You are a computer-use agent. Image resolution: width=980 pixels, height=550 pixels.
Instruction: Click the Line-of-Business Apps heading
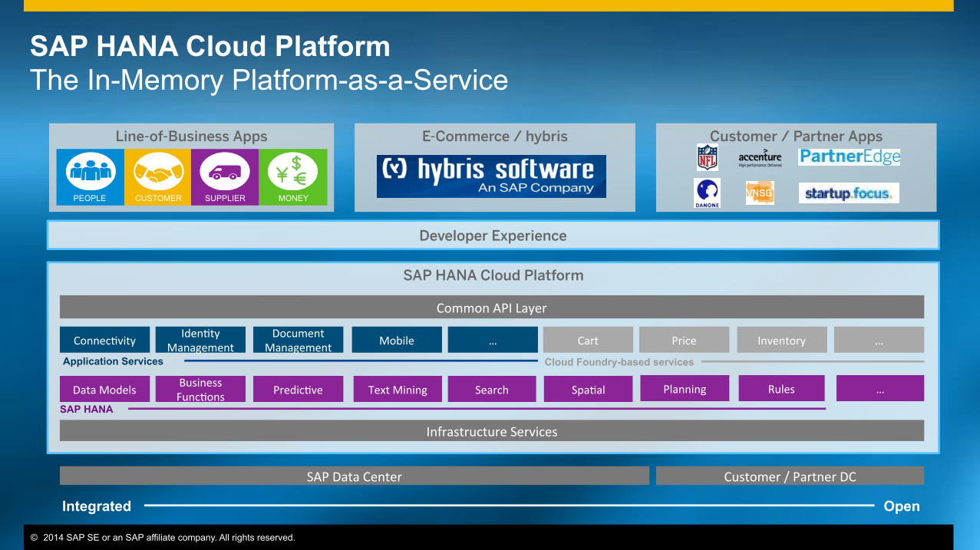191,136
